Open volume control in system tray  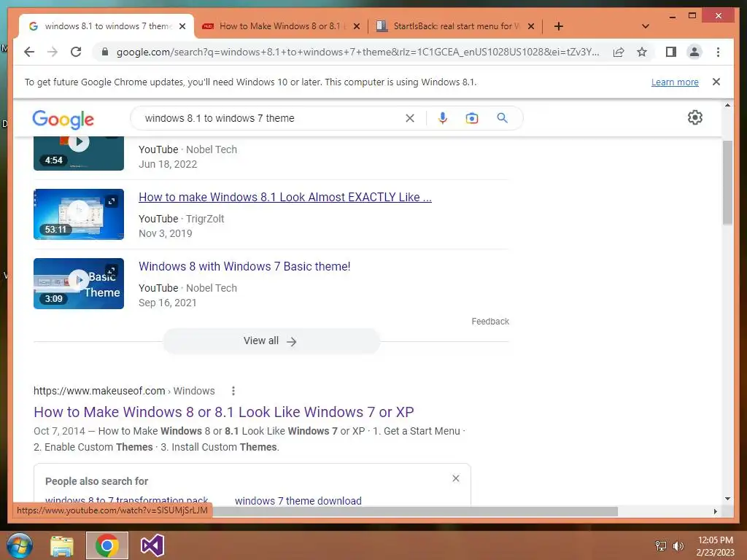[678, 545]
